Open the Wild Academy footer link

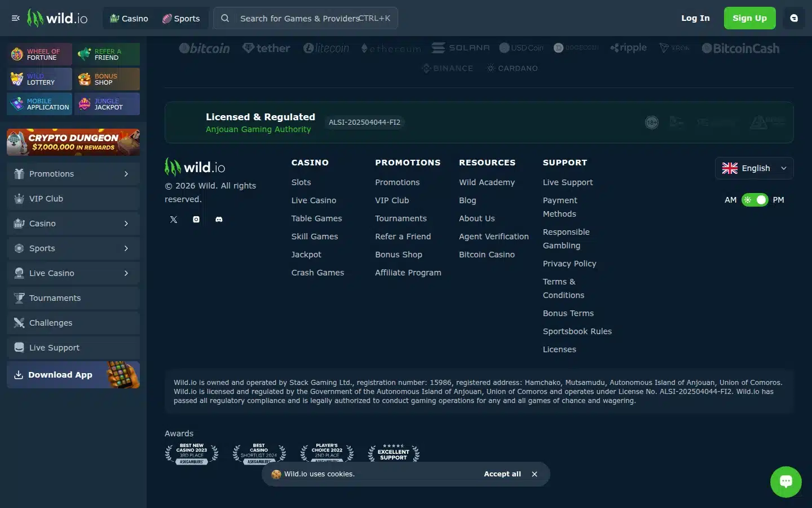click(x=487, y=182)
